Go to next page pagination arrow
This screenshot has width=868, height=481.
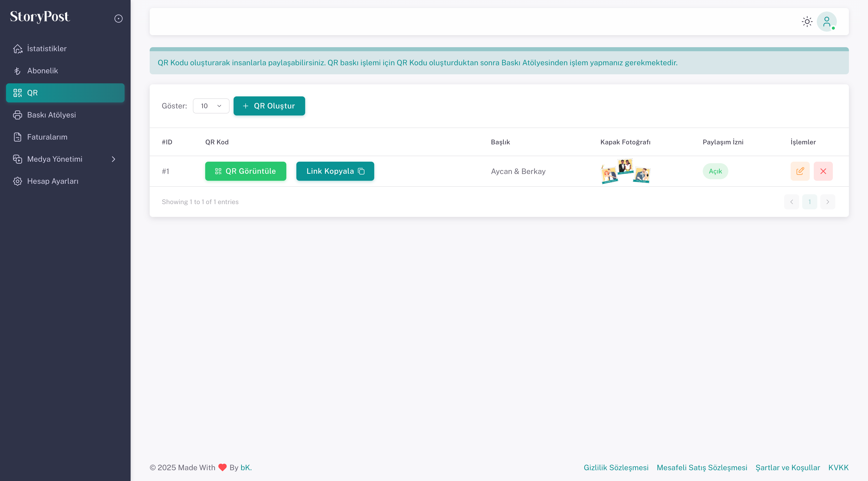tap(828, 202)
